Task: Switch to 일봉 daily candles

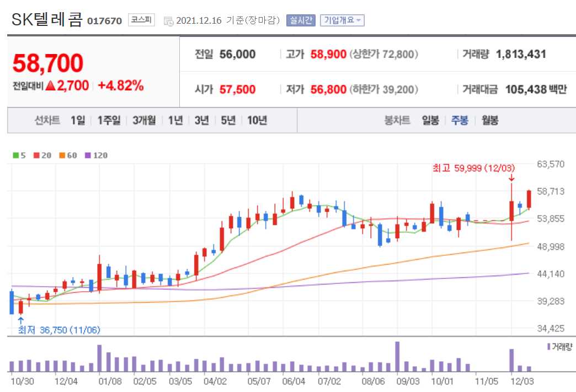Action: tap(429, 120)
